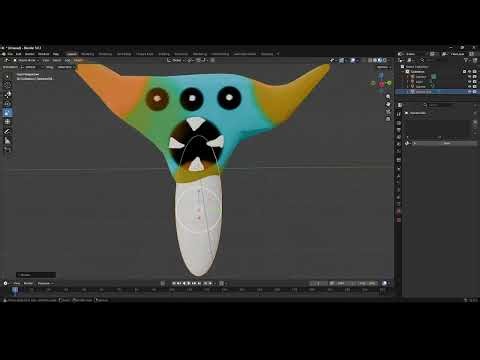Open the outliner display mode dropdown

pos(411,60)
